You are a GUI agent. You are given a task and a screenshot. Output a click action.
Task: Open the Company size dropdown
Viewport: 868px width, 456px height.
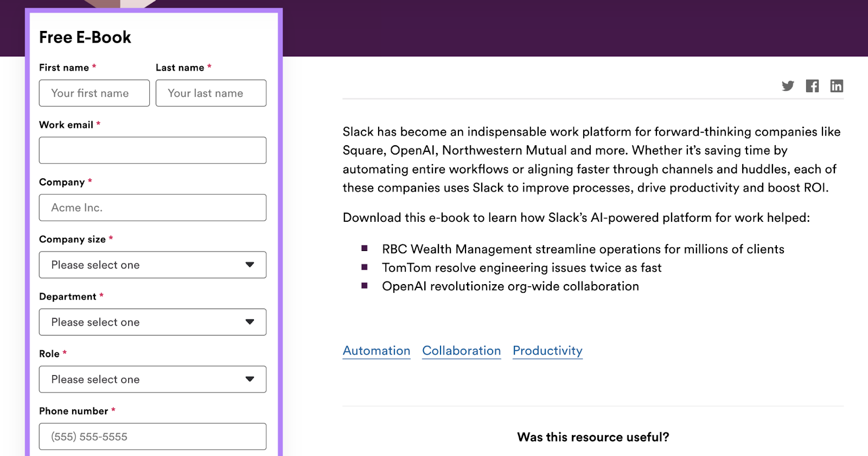[152, 265]
